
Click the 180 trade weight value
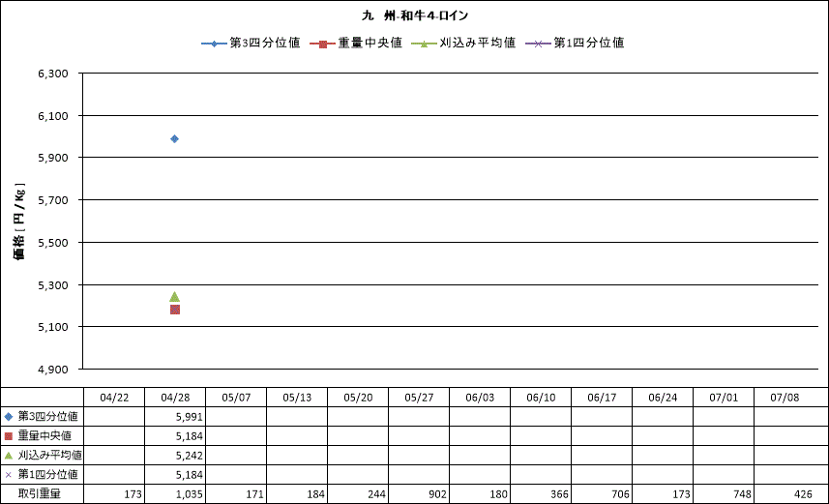click(x=498, y=494)
